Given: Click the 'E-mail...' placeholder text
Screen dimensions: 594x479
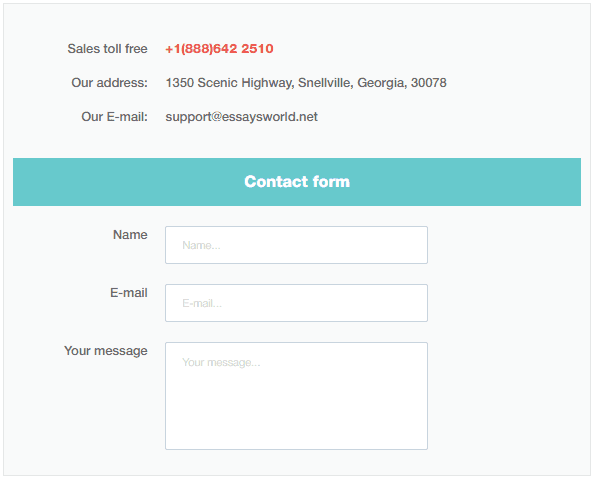Looking at the screenshot, I should tap(202, 303).
